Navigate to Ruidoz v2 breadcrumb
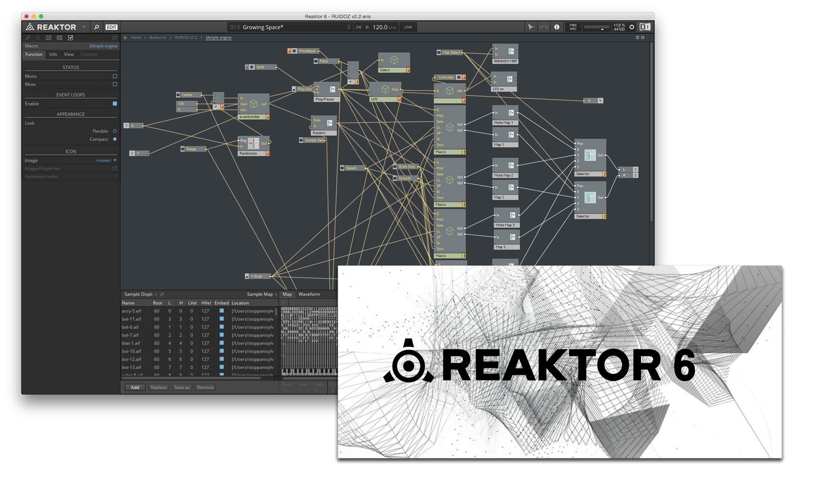This screenshot has height=504, width=818. coord(157,38)
